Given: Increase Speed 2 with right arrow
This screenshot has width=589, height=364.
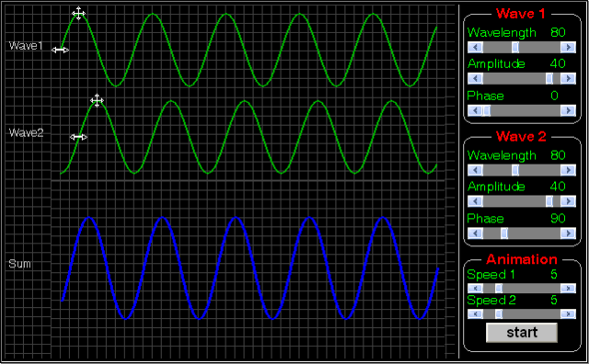Looking at the screenshot, I should click(568, 313).
